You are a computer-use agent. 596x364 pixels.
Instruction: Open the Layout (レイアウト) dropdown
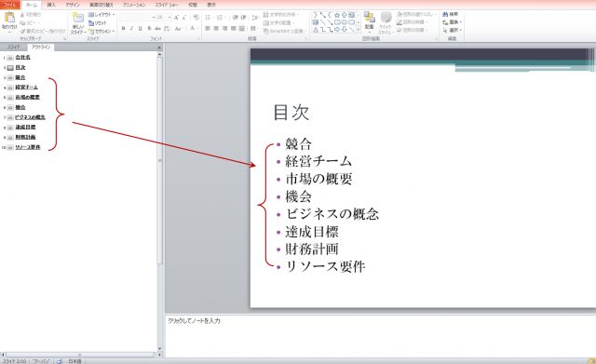102,15
